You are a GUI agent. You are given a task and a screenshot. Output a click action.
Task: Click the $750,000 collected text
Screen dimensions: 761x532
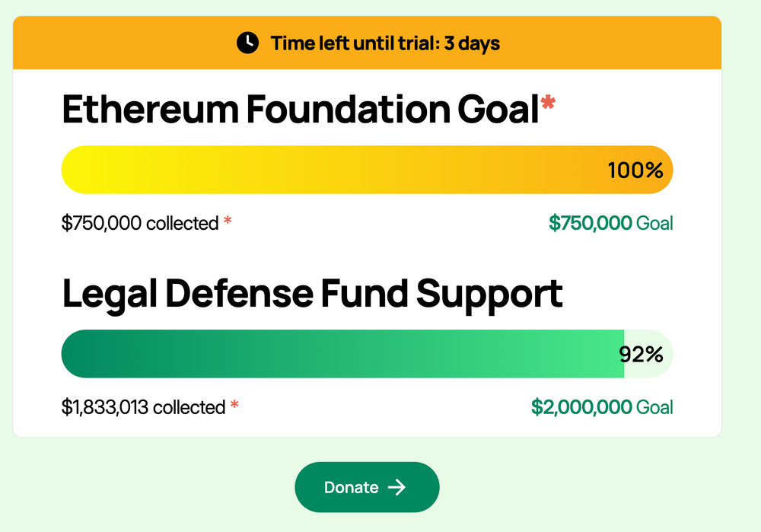click(x=140, y=223)
